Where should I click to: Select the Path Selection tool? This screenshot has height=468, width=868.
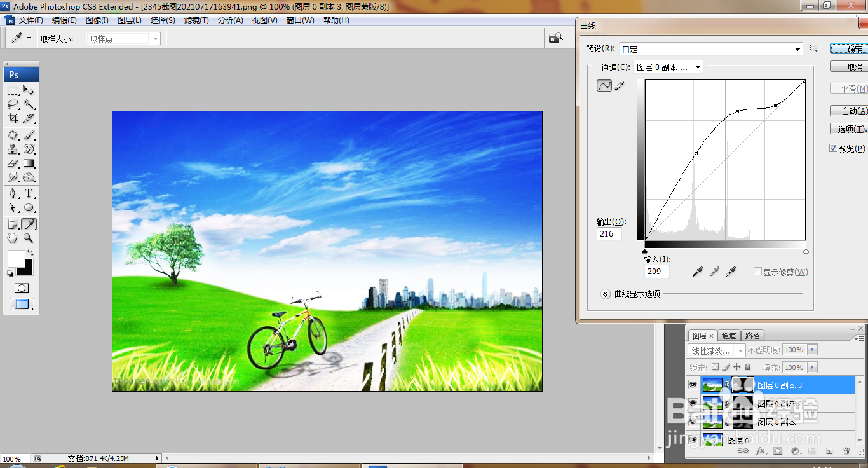tap(13, 207)
